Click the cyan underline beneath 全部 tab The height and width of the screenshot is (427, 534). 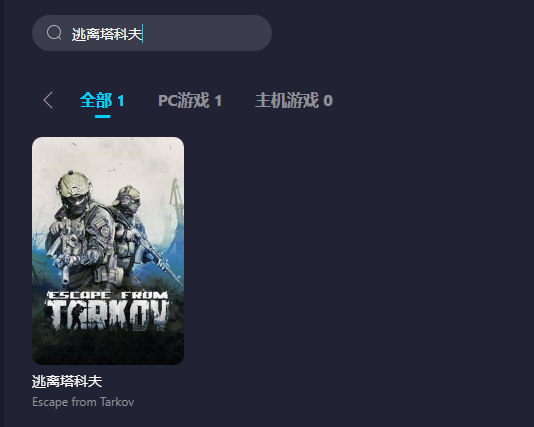coord(103,116)
